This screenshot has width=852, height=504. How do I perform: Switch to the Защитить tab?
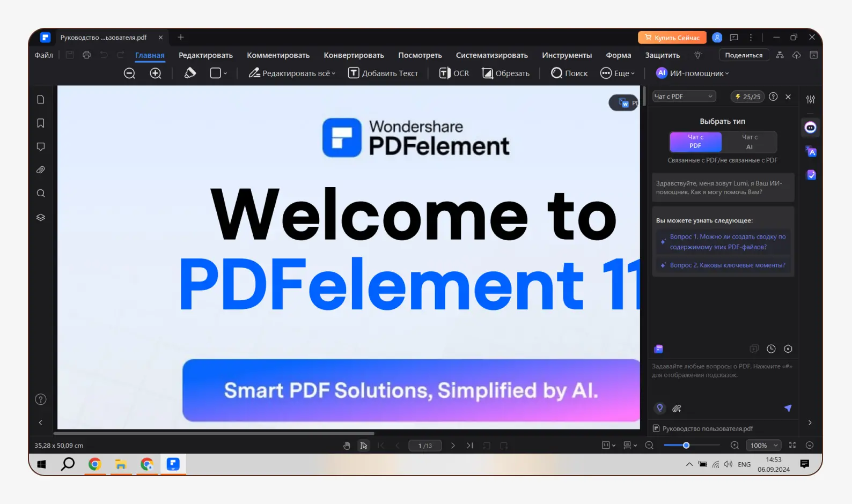point(662,55)
